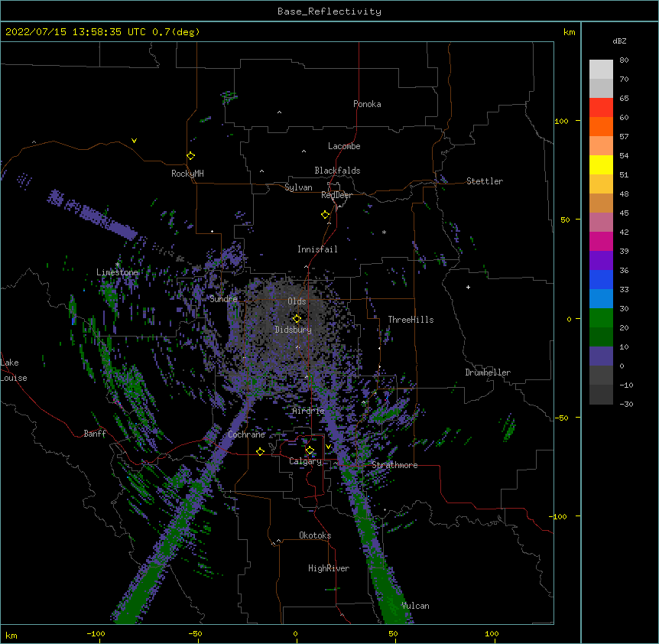This screenshot has height=644, width=659.
Task: Select the 39 dBZ purple legend swatch
Action: click(x=601, y=261)
